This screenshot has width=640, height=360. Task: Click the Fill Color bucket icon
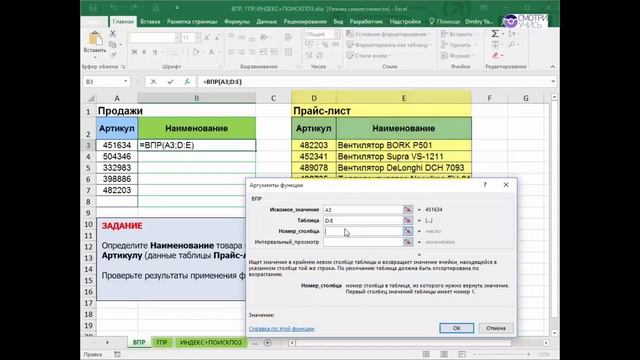tap(196, 52)
